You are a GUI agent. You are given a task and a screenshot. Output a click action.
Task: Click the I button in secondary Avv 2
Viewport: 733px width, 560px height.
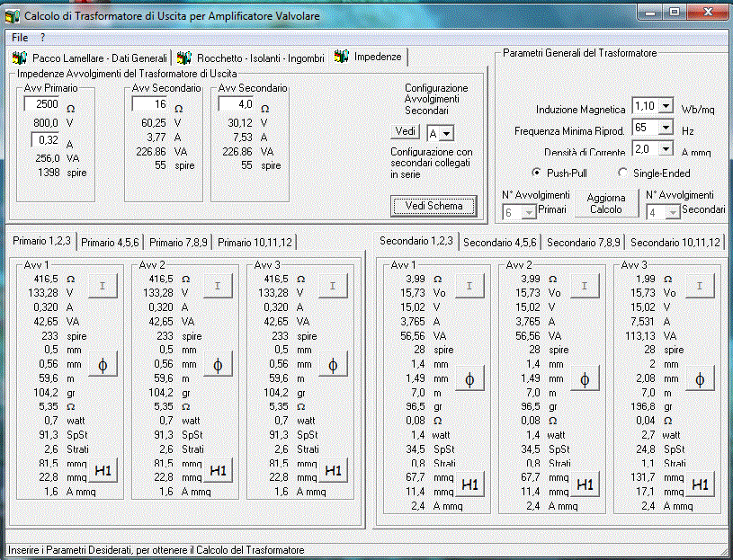585,286
